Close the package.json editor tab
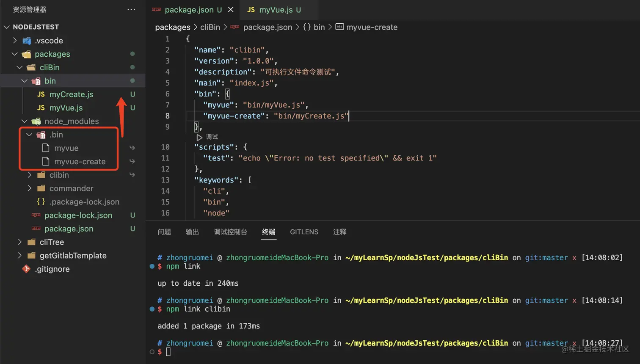Screen dimensions: 640x364 (231, 9)
